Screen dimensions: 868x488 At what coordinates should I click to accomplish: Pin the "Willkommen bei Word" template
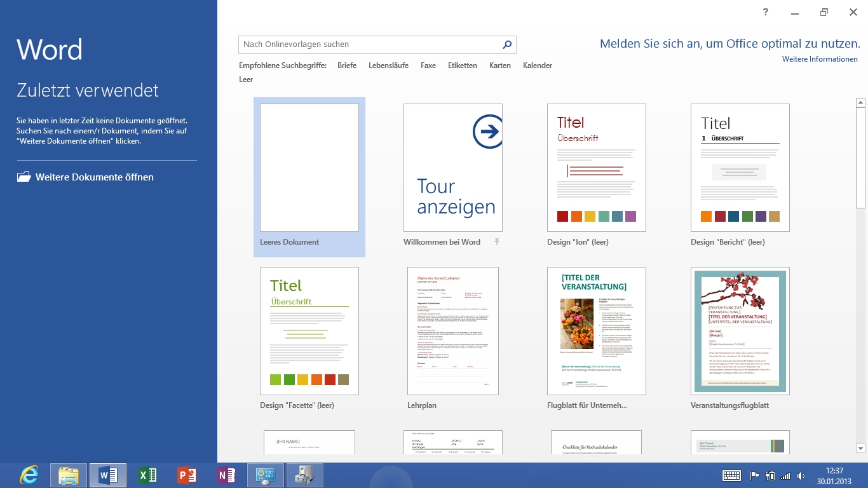pos(497,241)
